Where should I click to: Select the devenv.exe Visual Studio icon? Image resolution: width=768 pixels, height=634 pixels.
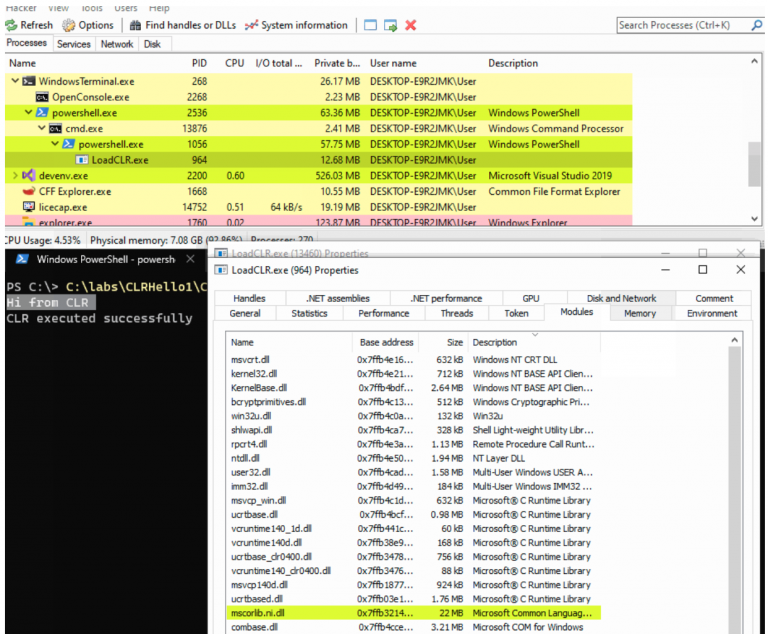tap(29, 175)
